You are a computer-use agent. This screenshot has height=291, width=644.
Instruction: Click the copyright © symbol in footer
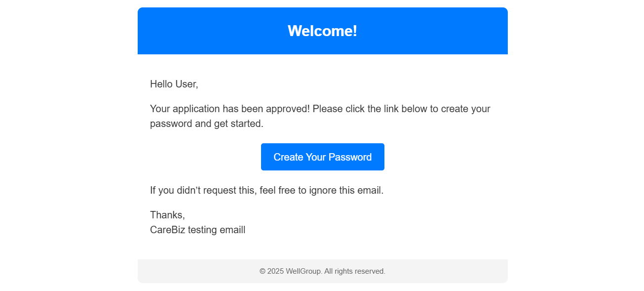[x=263, y=272]
